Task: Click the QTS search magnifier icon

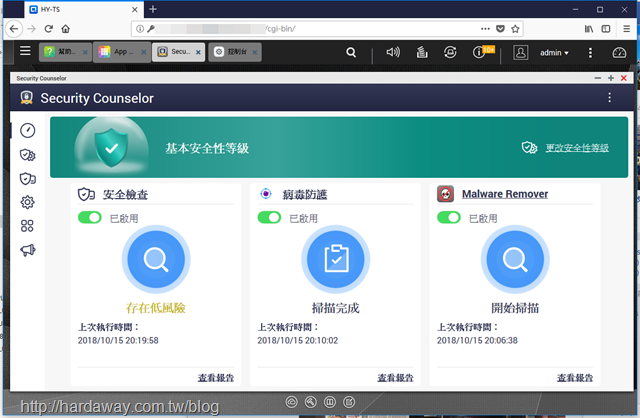Action: (351, 52)
